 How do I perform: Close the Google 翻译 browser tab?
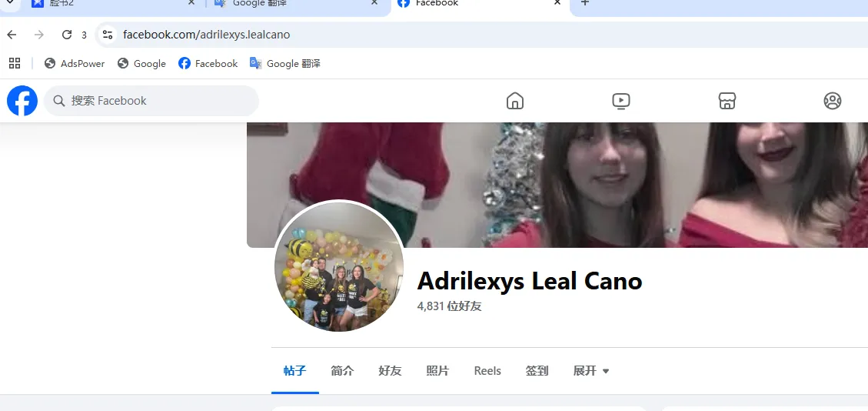[x=374, y=3]
